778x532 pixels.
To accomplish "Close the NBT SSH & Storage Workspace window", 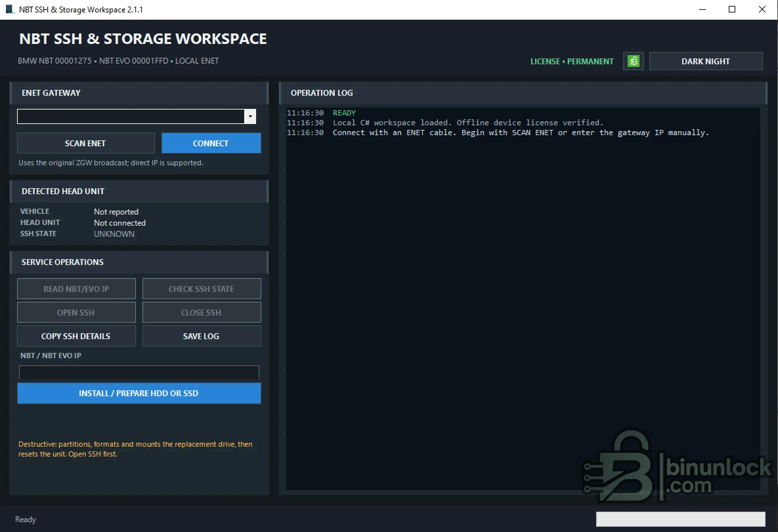I will coord(762,10).
